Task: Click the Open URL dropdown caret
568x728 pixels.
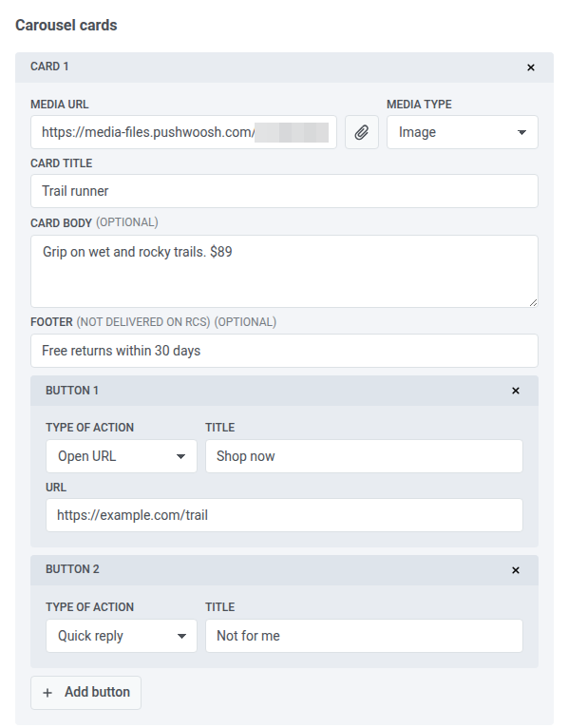Action: [x=181, y=457]
